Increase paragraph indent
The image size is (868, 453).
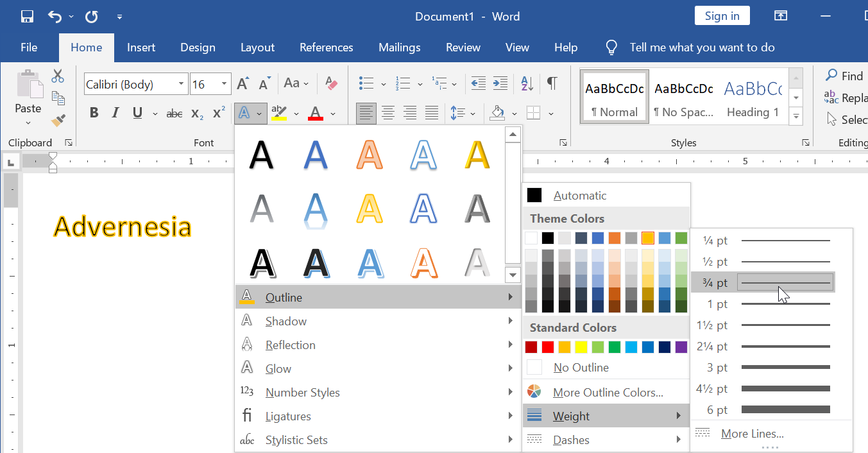[x=500, y=83]
